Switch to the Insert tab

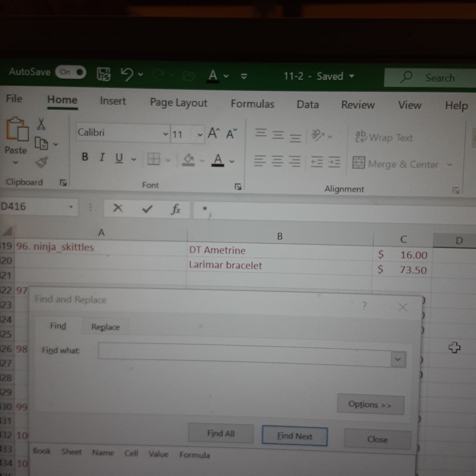(x=113, y=101)
